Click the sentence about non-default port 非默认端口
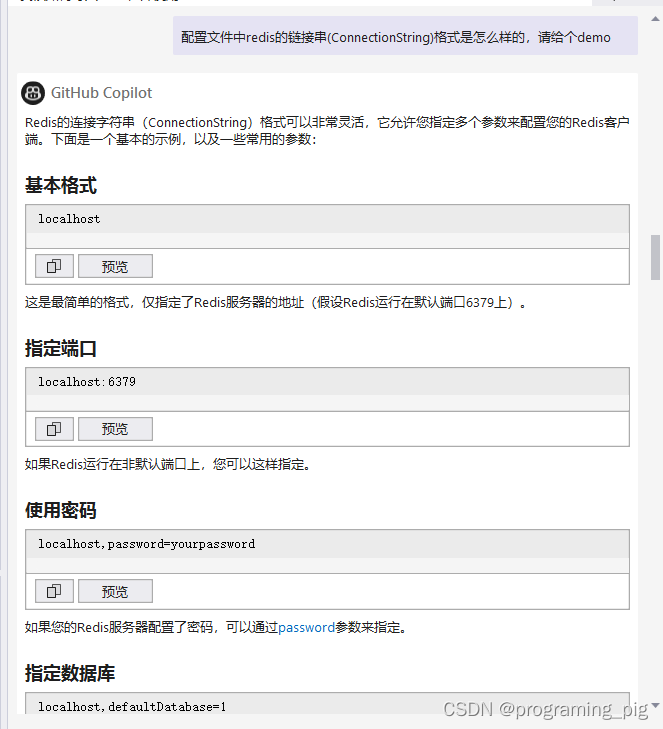Image resolution: width=663 pixels, height=729 pixels. tap(168, 464)
